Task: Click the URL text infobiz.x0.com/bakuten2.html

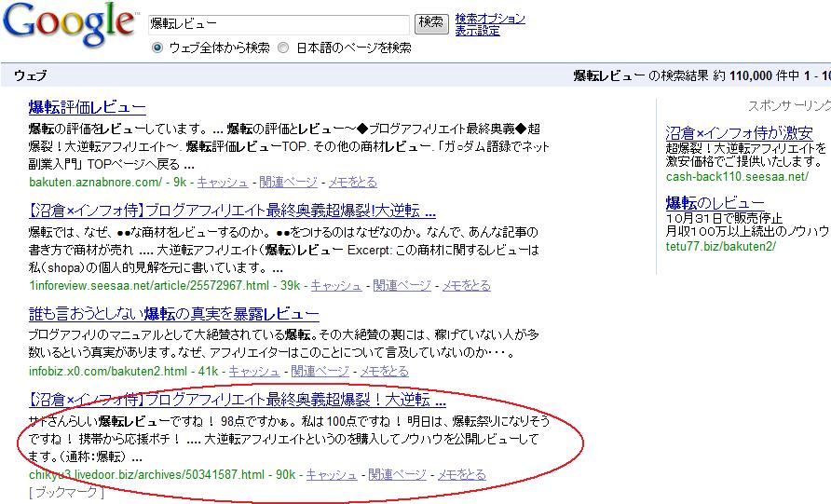Action: [108, 372]
